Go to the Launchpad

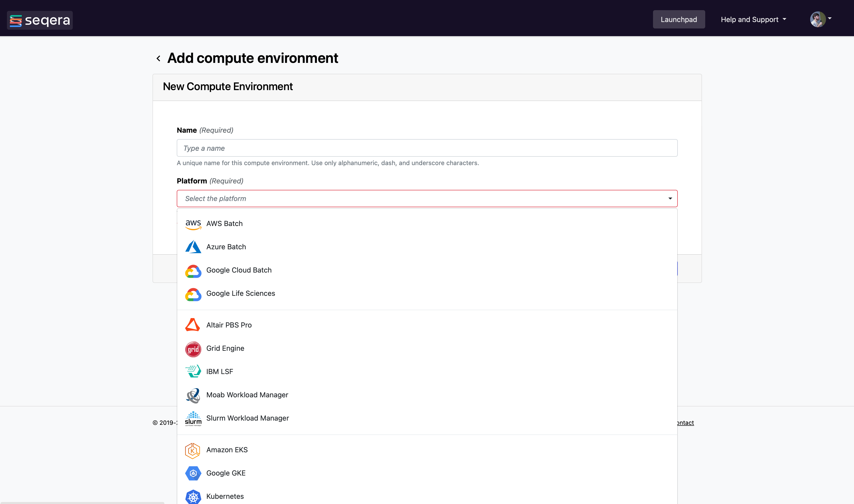pos(678,19)
